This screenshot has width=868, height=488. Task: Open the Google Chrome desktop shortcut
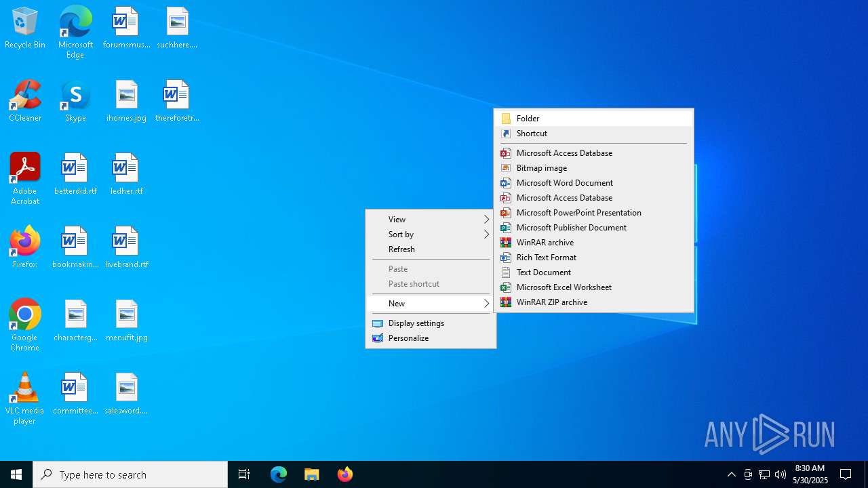(x=25, y=325)
